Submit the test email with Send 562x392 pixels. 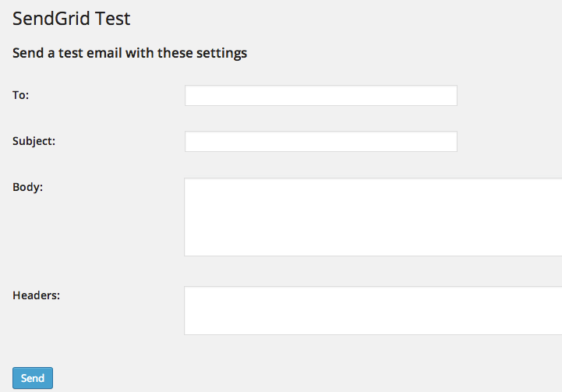pyautogui.click(x=33, y=378)
